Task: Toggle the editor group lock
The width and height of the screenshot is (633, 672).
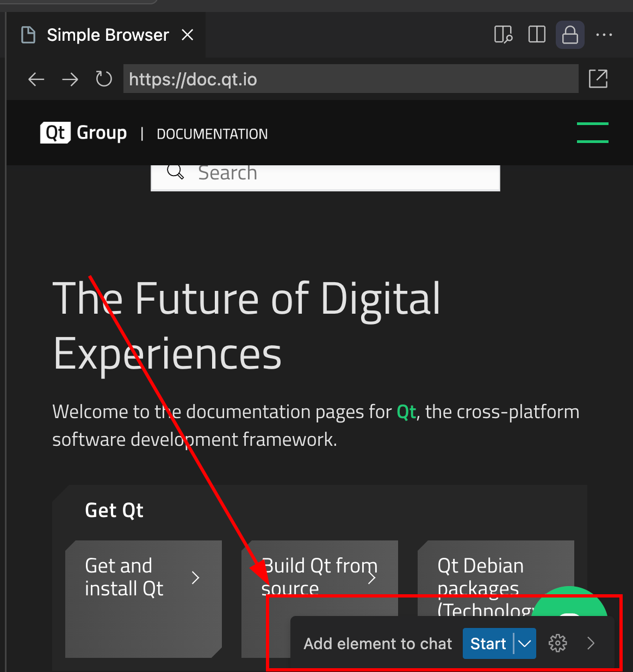Action: [570, 35]
